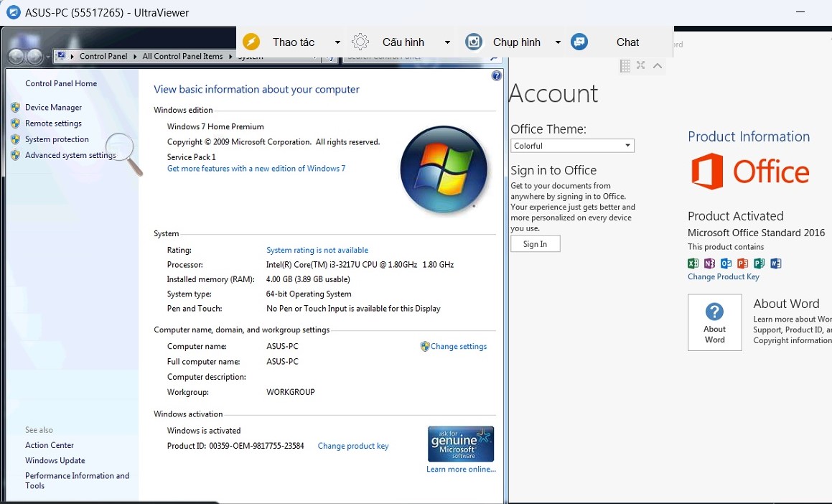Click the About Word button
Screen dimensions: 832x504
click(x=715, y=322)
